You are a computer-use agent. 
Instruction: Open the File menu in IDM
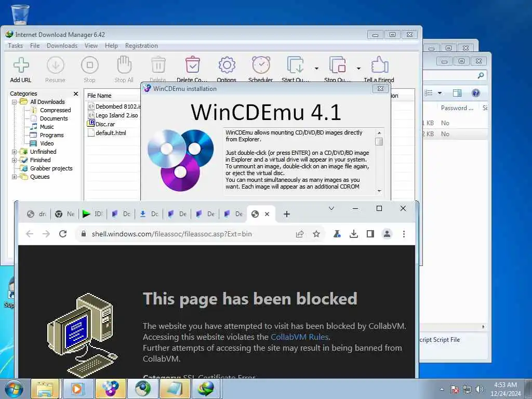(x=35, y=46)
